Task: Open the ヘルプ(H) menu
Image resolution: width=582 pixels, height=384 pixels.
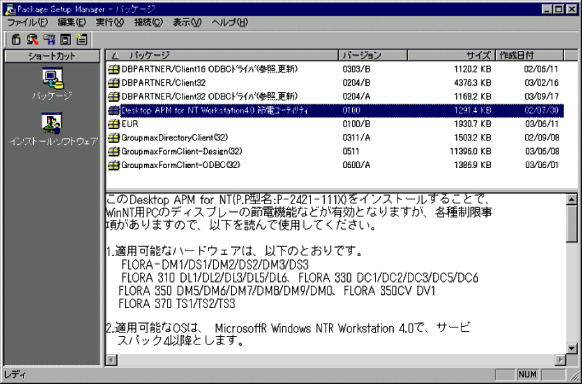Action: tap(230, 22)
